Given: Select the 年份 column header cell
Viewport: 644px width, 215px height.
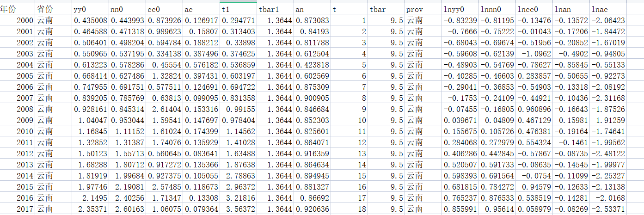Looking at the screenshot, I should (x=18, y=9).
